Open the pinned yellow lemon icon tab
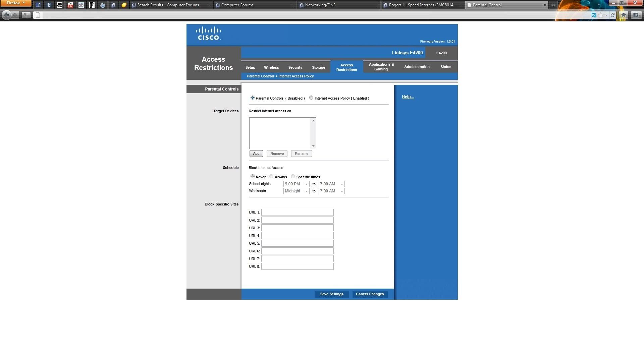Image resolution: width=644 pixels, height=362 pixels. 124,5
